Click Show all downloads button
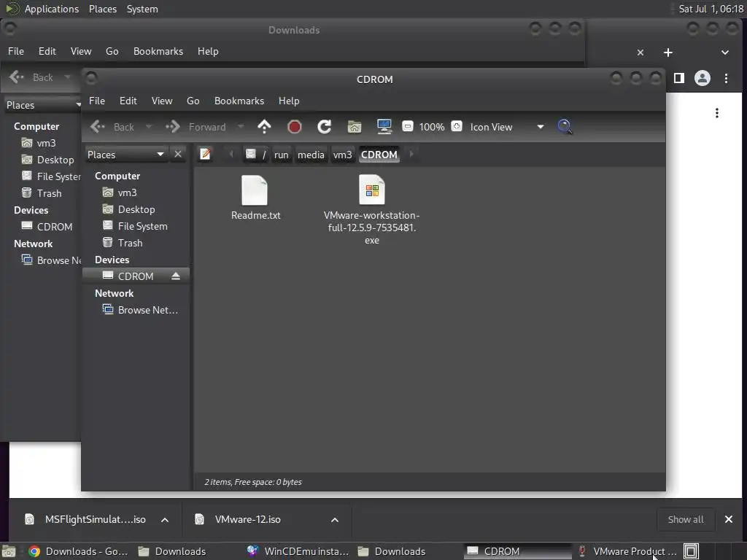This screenshot has height=560, width=747. [x=686, y=519]
